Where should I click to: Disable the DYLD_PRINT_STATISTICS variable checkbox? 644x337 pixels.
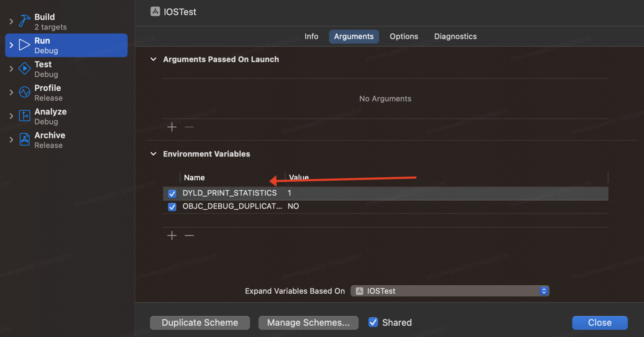pyautogui.click(x=172, y=193)
